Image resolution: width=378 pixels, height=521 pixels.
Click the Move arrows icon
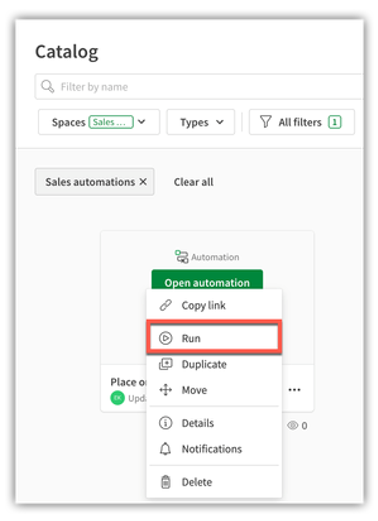tap(166, 390)
